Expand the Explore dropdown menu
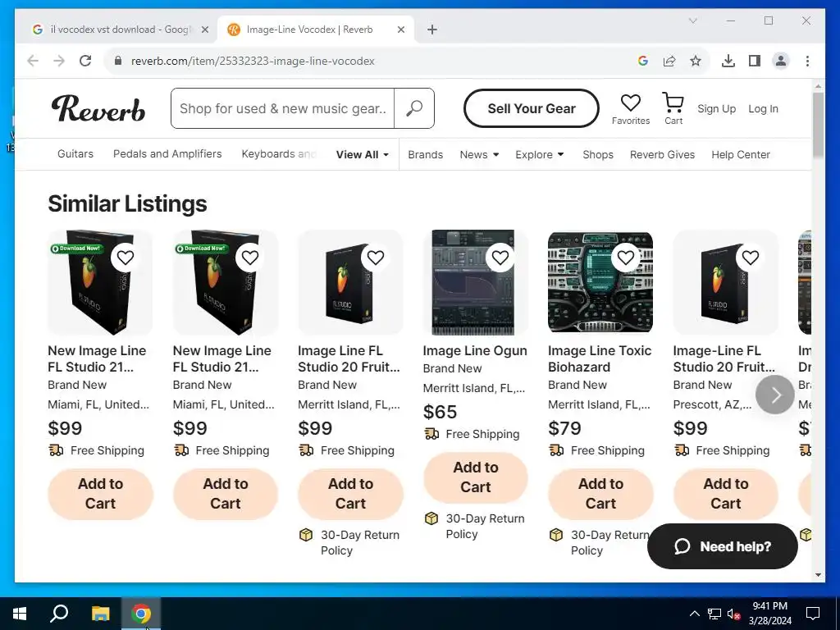Image resolution: width=840 pixels, height=630 pixels. pyautogui.click(x=540, y=154)
